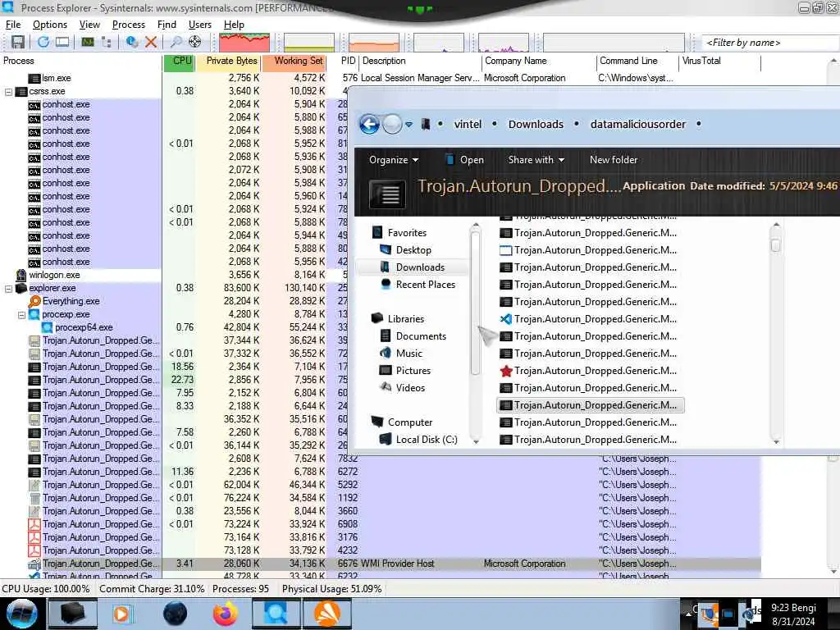Image resolution: width=840 pixels, height=630 pixels.
Task: Click the VirusTotal column header
Action: coord(719,61)
